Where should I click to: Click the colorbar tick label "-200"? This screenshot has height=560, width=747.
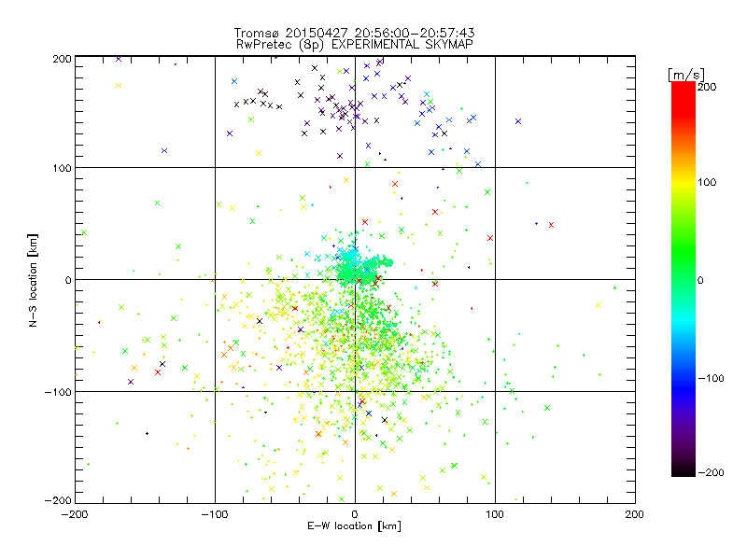[x=711, y=472]
